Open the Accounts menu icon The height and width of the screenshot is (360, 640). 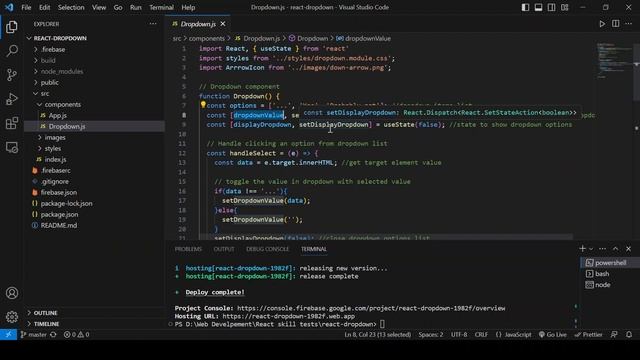click(x=12, y=293)
